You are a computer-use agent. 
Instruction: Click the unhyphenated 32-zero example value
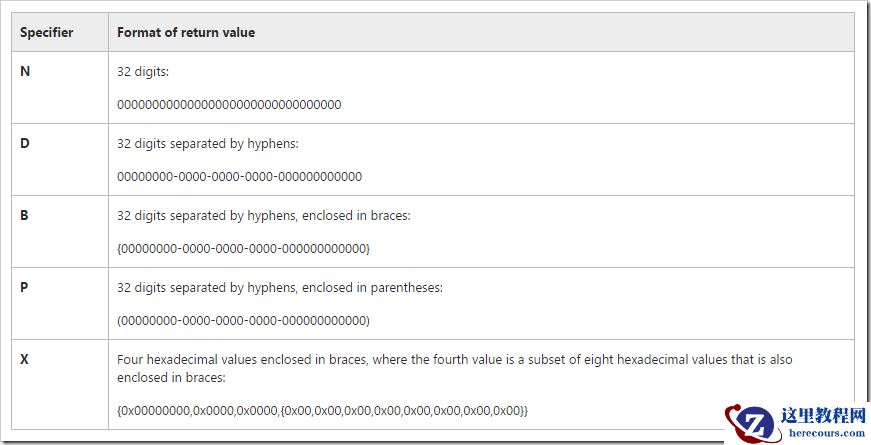pos(229,104)
